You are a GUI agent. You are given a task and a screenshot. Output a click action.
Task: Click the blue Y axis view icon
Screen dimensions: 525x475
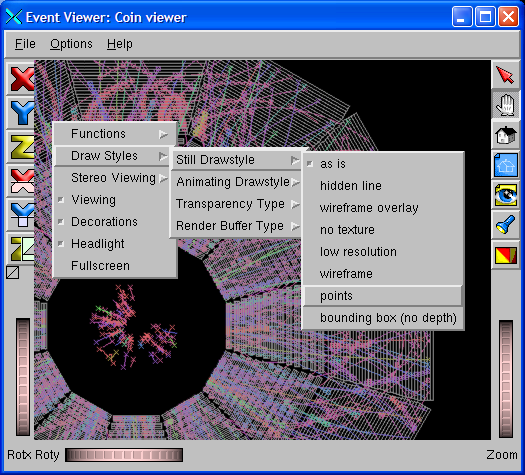(21, 113)
